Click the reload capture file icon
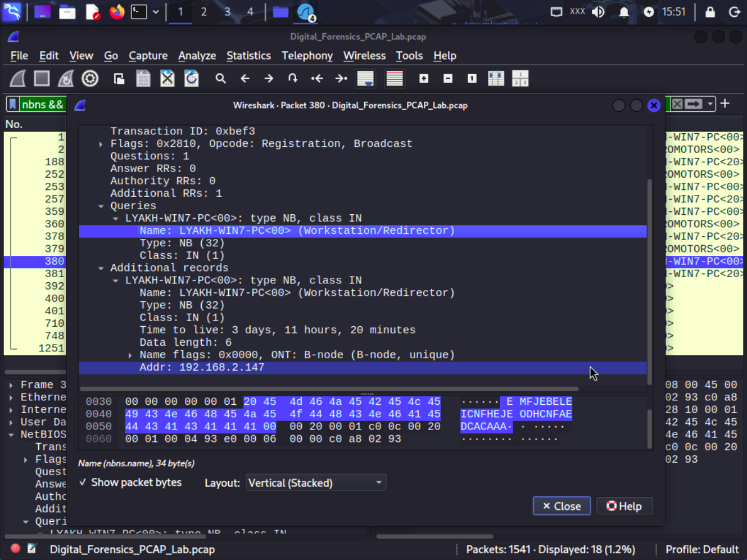Screen dimensions: 747x560 192,79
